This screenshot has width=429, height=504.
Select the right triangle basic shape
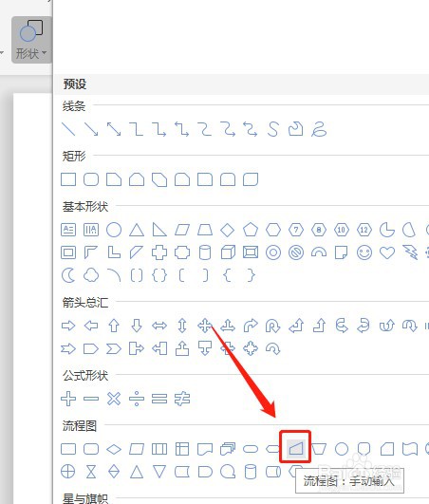(159, 230)
